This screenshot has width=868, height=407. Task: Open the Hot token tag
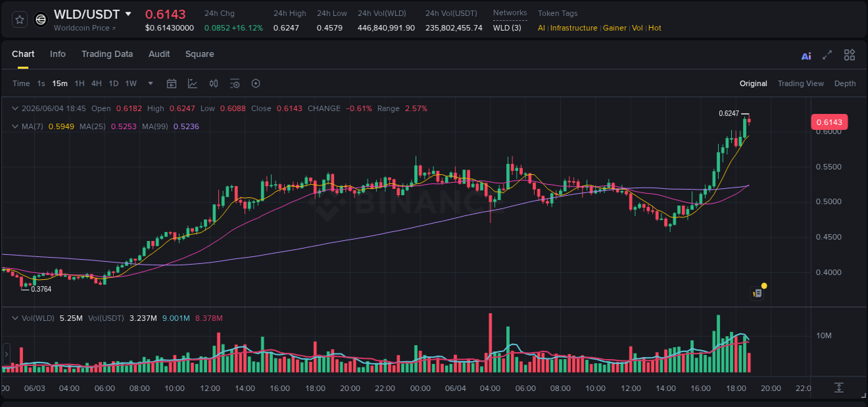(x=655, y=28)
